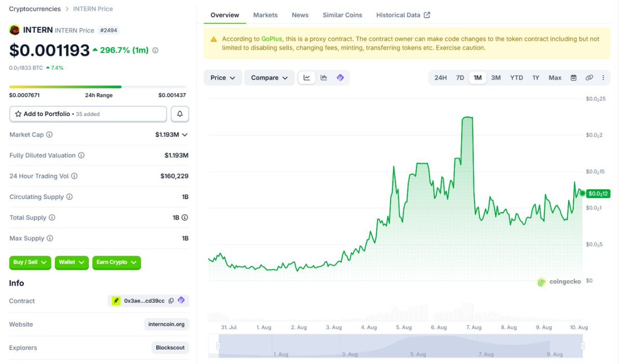This screenshot has height=364, width=622.
Task: Select 3M time range
Action: 496,78
